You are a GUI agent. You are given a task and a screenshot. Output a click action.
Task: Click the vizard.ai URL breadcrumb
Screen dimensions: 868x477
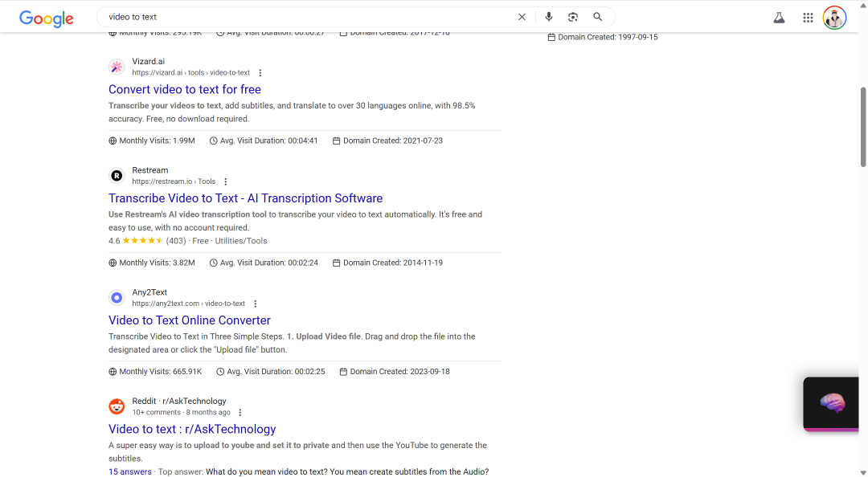click(191, 72)
